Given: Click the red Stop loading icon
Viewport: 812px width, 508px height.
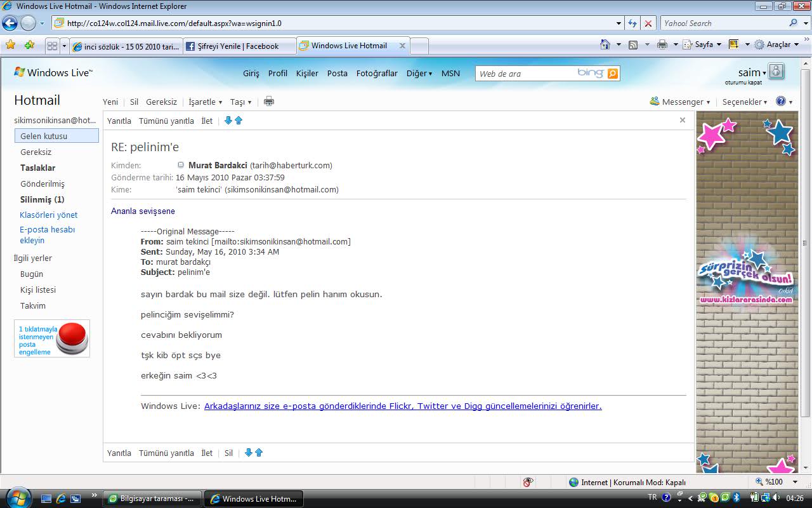Looking at the screenshot, I should pyautogui.click(x=648, y=23).
